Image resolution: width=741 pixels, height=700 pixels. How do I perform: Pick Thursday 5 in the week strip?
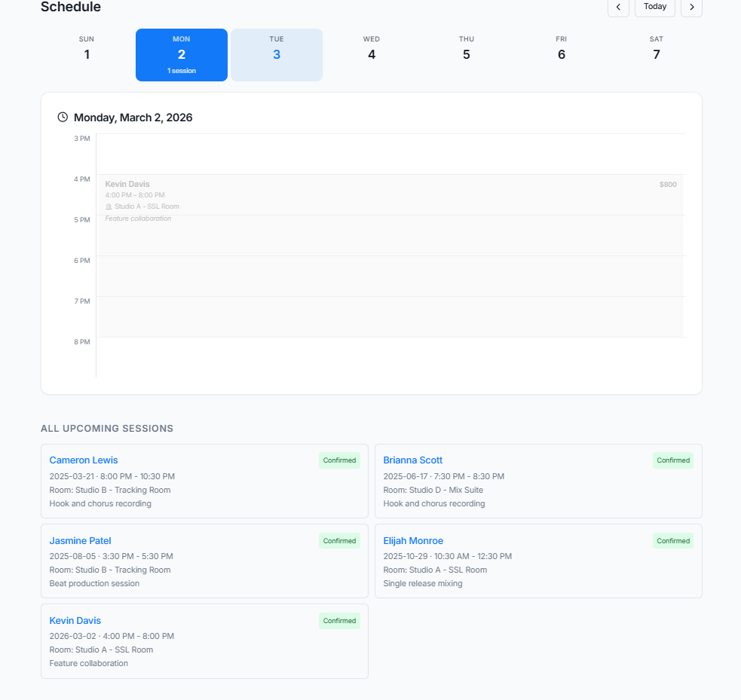pyautogui.click(x=467, y=55)
